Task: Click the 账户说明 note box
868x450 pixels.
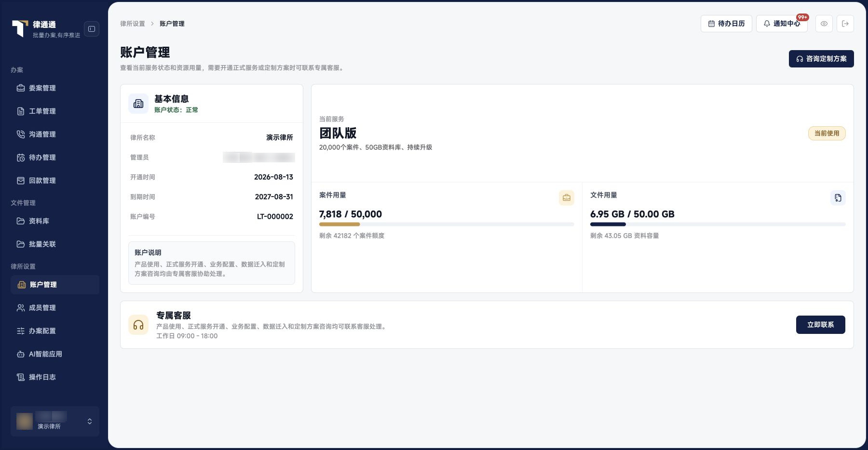Action: pyautogui.click(x=212, y=263)
